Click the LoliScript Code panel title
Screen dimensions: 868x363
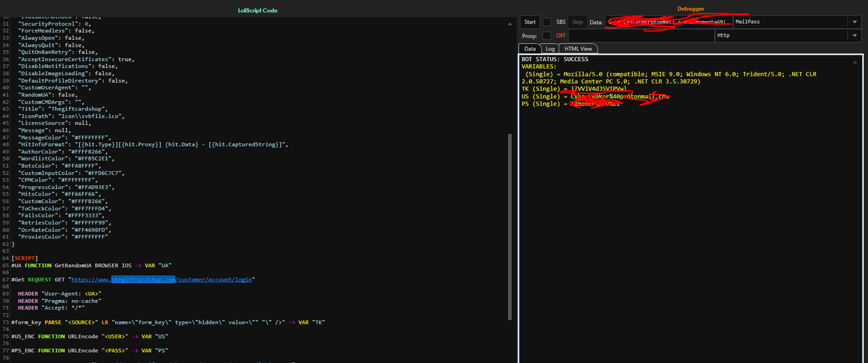point(258,10)
